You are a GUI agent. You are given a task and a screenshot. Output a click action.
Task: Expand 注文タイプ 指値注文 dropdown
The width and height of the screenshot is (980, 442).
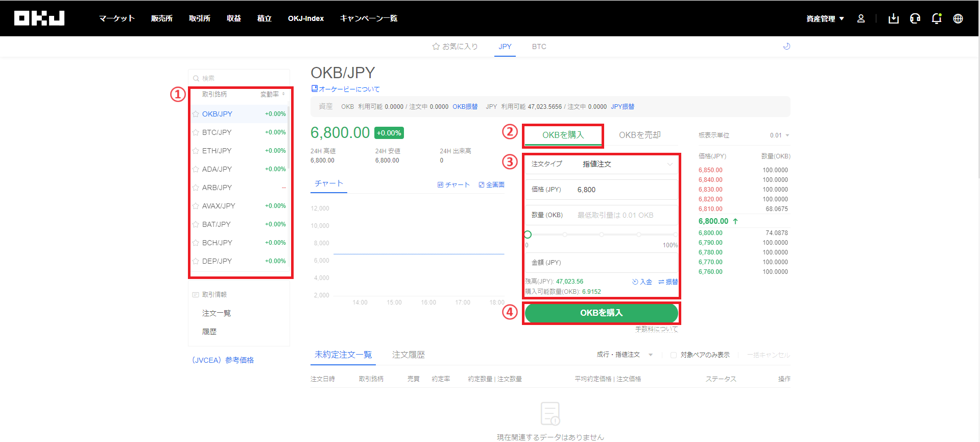[x=602, y=164]
